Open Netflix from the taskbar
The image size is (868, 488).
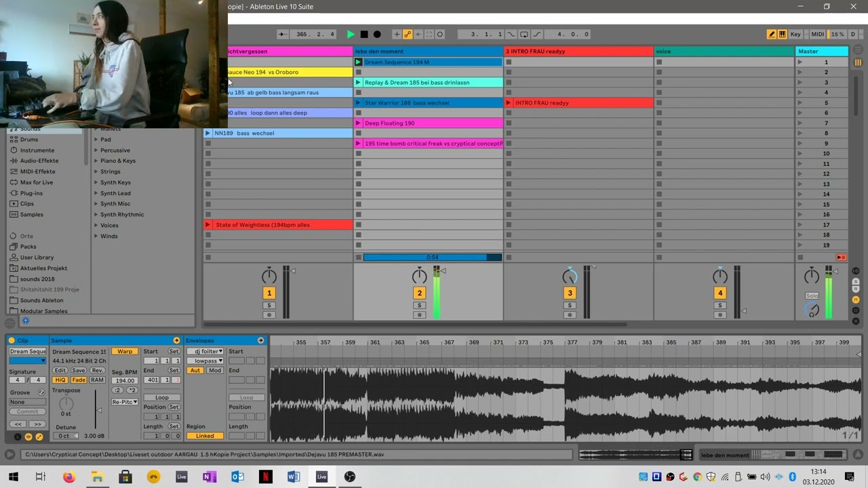[x=265, y=477]
